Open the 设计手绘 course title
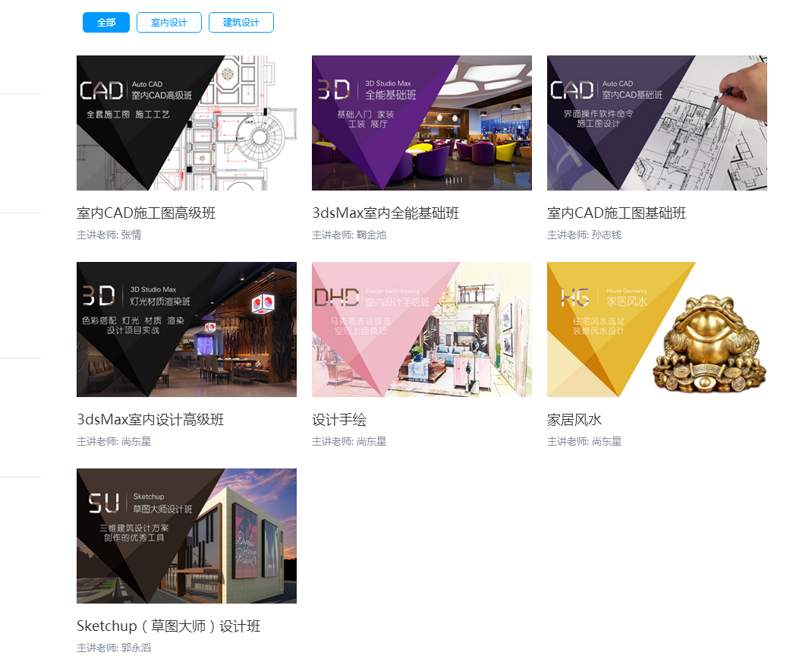 (339, 420)
